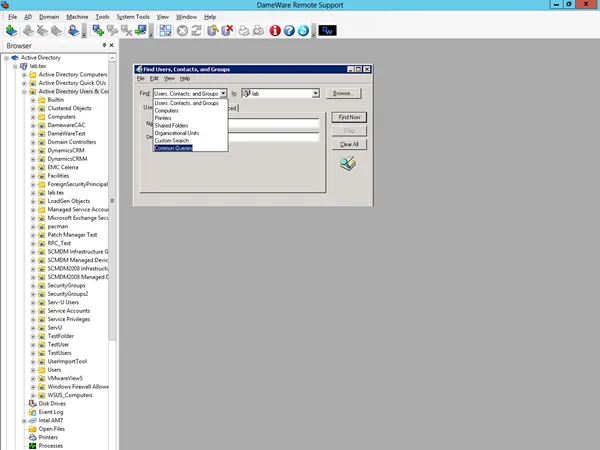Click the single printer toolbar icon

click(244, 31)
